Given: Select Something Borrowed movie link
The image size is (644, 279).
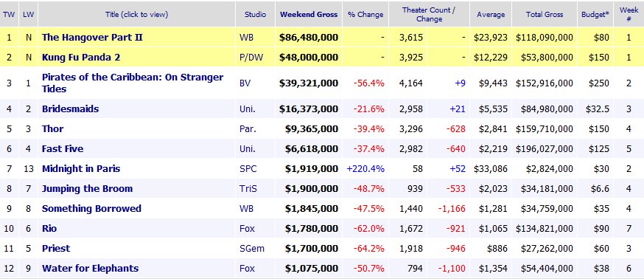Looking at the screenshot, I should (x=91, y=208).
